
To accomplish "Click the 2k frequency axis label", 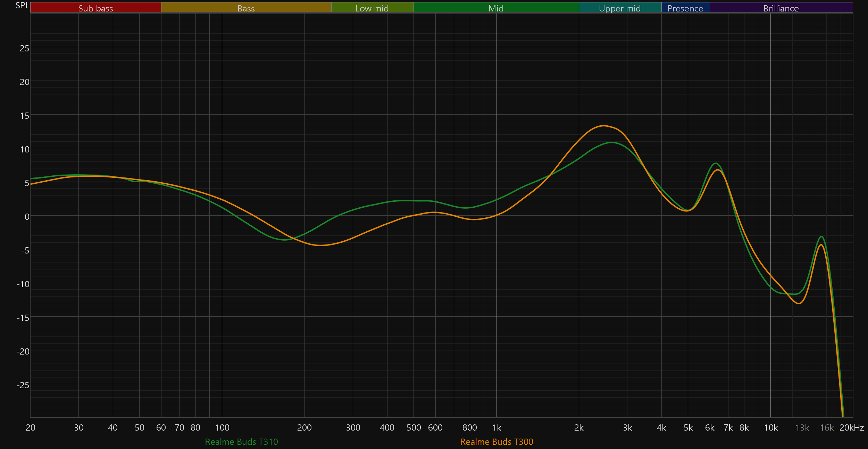I will tap(579, 427).
